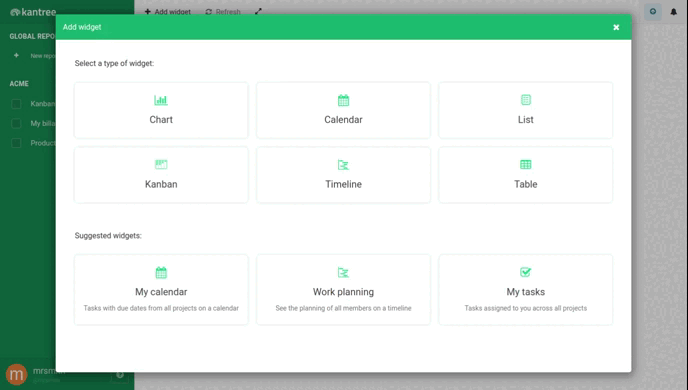Viewport: 688px width, 390px height.
Task: Select the List widget icon
Action: tap(526, 100)
